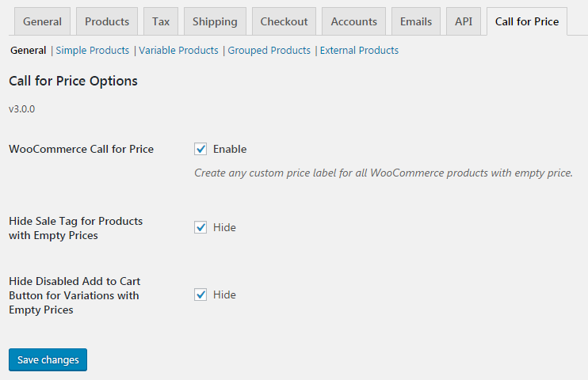Select the Checkout tab
Image resolution: width=588 pixels, height=380 pixels.
pos(284,21)
